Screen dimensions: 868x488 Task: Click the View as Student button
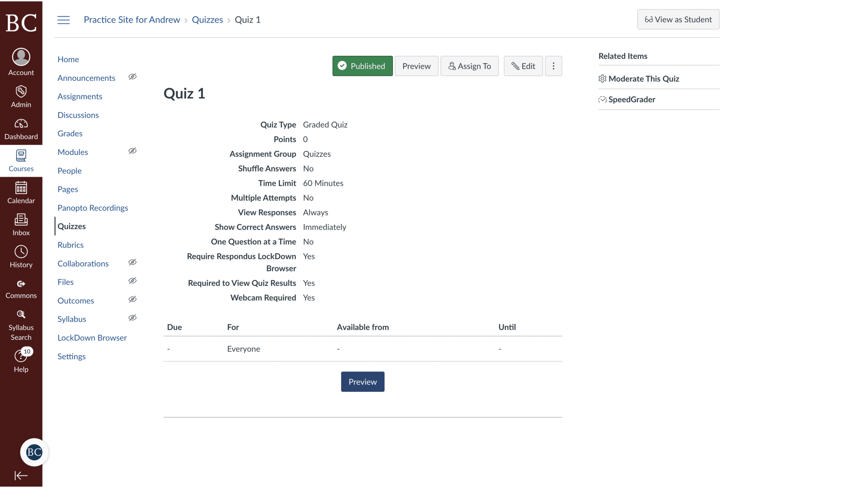point(678,19)
